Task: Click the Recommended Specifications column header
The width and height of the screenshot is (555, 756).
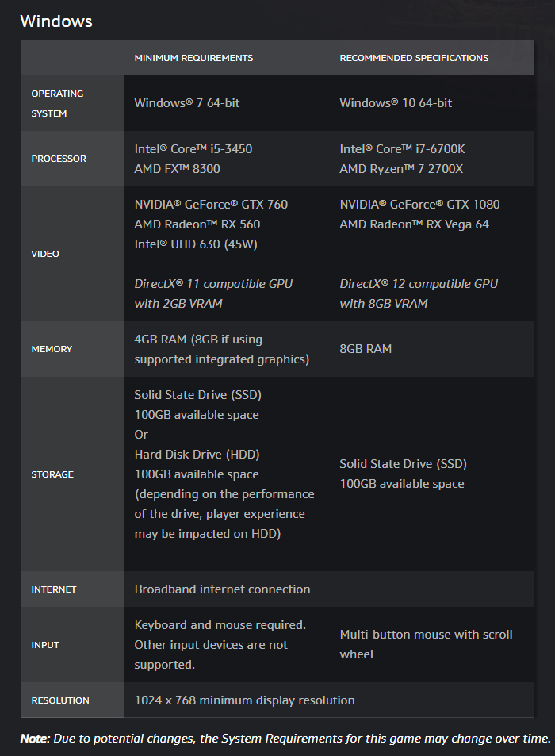Action: click(414, 58)
